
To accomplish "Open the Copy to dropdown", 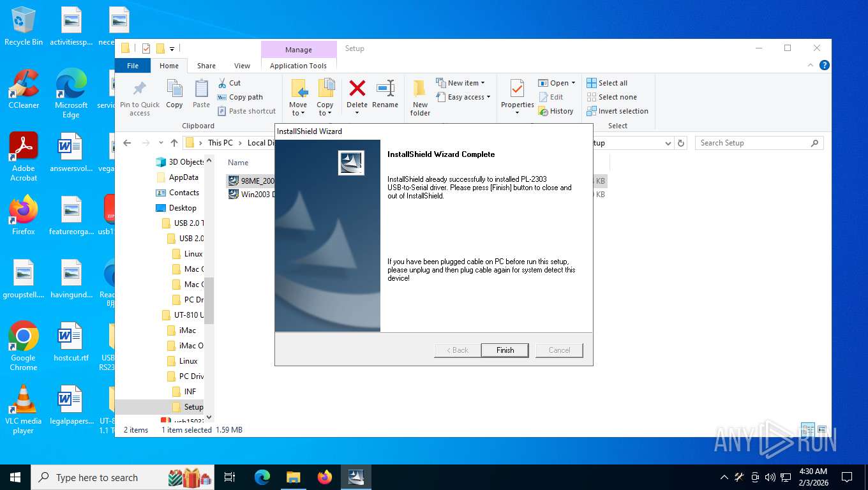I will coord(325,98).
